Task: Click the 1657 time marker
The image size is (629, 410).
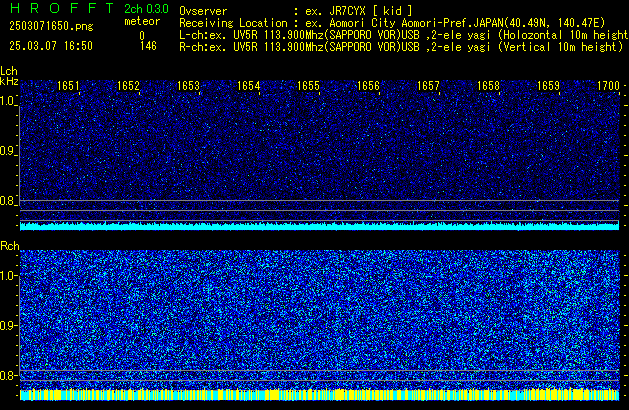Action: coord(428,86)
